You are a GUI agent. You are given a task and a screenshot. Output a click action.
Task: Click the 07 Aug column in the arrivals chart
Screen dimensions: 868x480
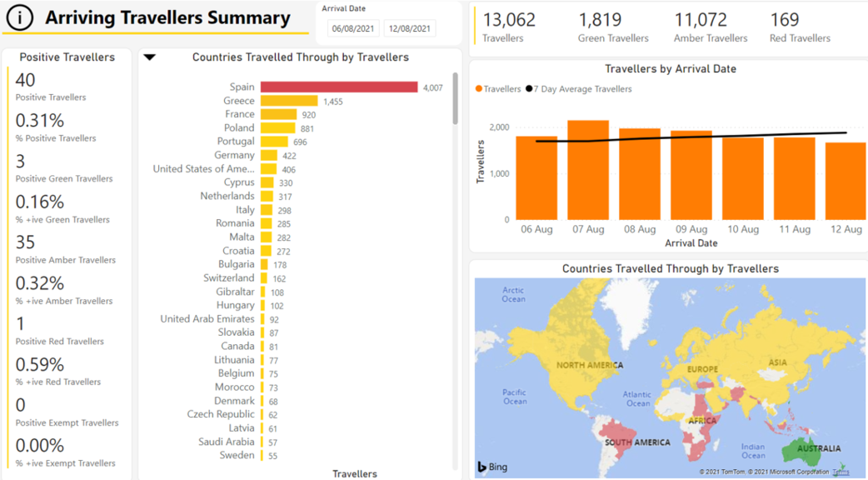(x=588, y=170)
